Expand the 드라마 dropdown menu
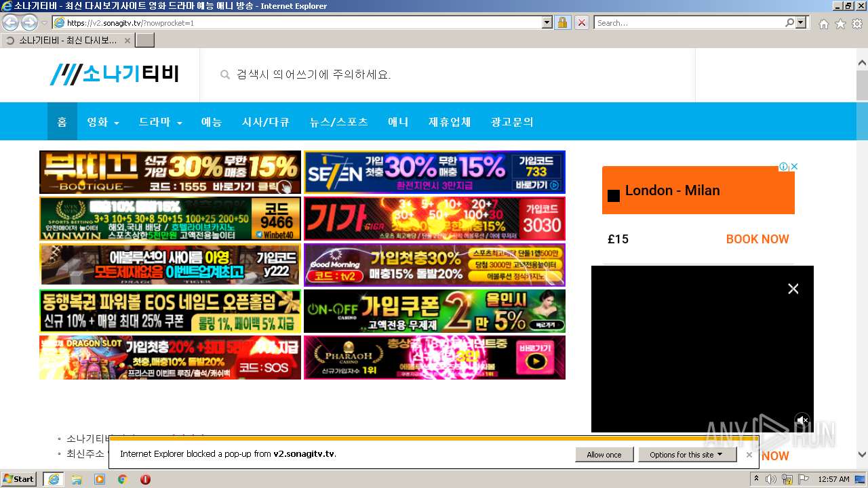 pyautogui.click(x=160, y=122)
